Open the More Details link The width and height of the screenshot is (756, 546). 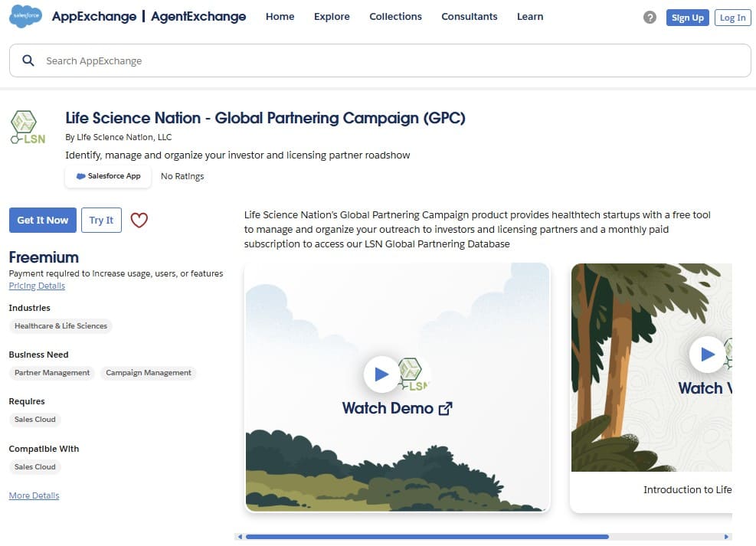pos(34,495)
